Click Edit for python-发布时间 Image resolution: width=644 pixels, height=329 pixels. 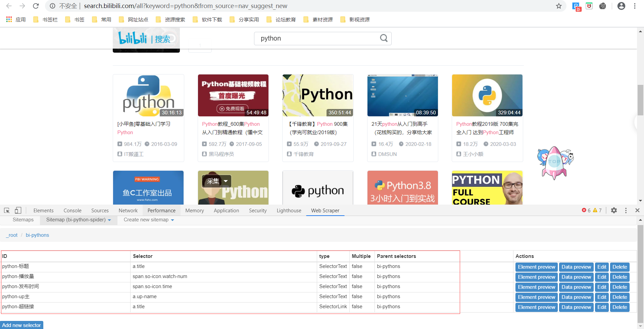602,287
